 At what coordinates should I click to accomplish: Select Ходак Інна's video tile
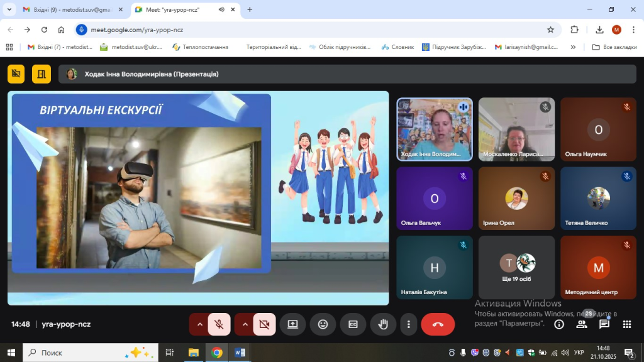[434, 129]
